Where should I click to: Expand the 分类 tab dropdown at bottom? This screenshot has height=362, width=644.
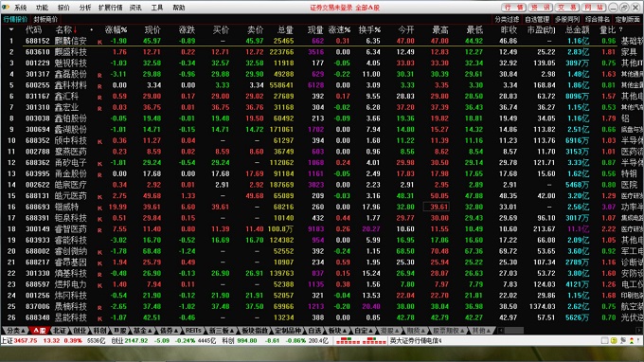16,331
